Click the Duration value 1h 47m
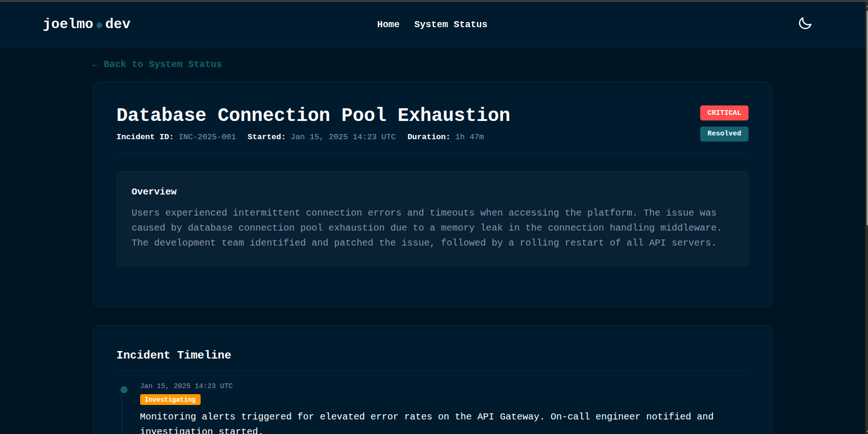 (469, 137)
